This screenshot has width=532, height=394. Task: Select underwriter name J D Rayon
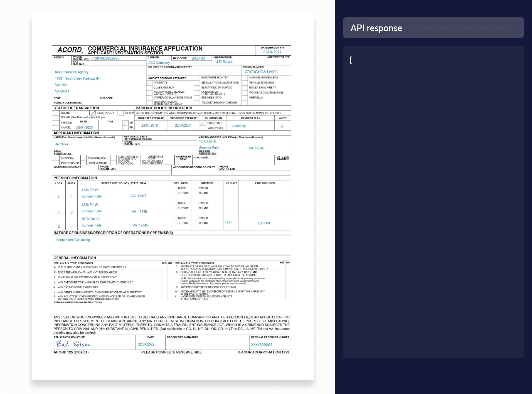click(x=225, y=62)
